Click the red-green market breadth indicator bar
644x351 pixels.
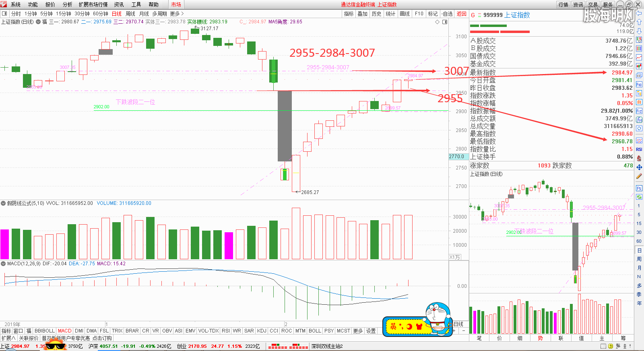(x=288, y=346)
